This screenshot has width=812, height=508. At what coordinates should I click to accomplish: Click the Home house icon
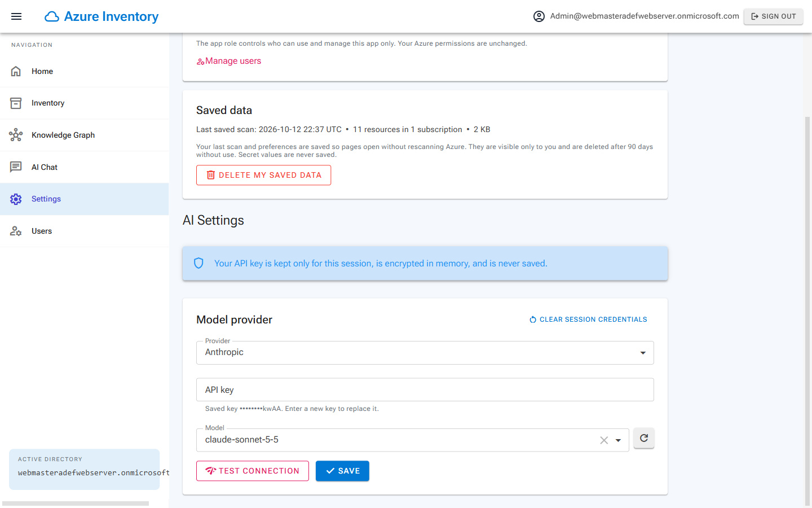click(16, 71)
